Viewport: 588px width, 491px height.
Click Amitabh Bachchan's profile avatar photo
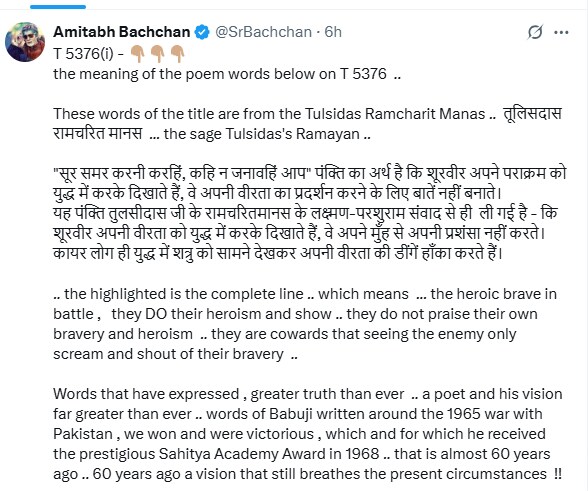click(25, 42)
